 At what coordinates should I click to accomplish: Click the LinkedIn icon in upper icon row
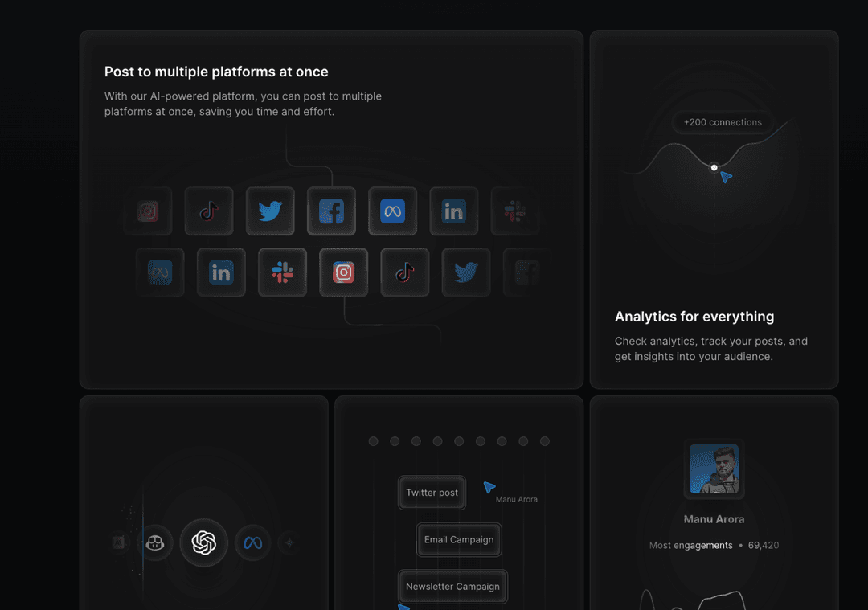[x=454, y=211]
